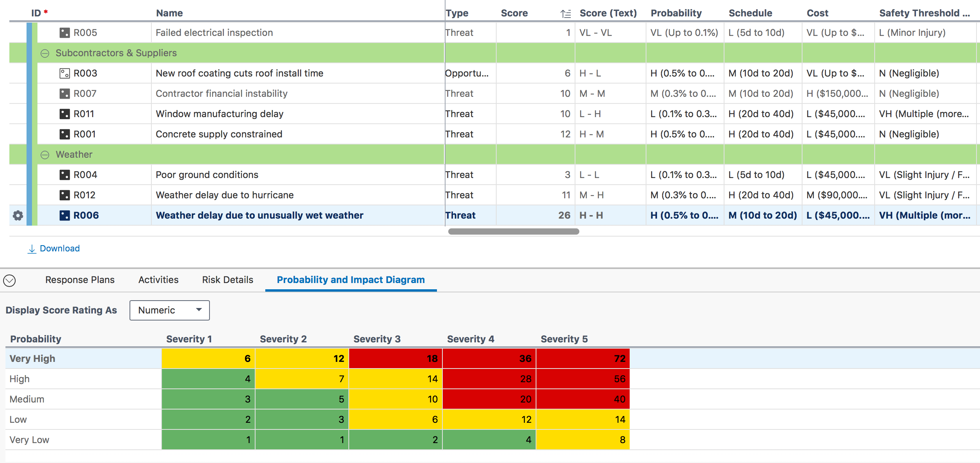The height and width of the screenshot is (463, 980).
Task: Collapse the Subcontractors & Suppliers group
Action: click(x=45, y=53)
